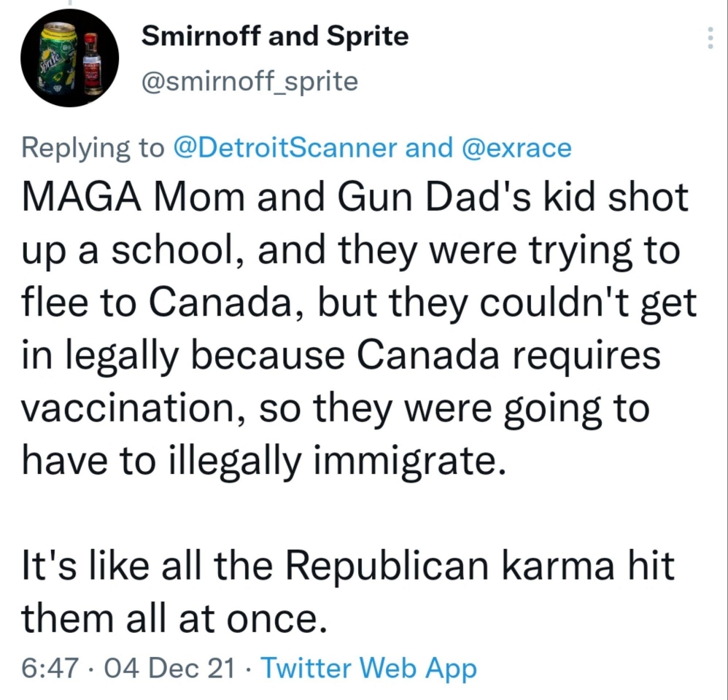
Task: Open the Smirnoff and Sprite display name
Action: point(275,36)
